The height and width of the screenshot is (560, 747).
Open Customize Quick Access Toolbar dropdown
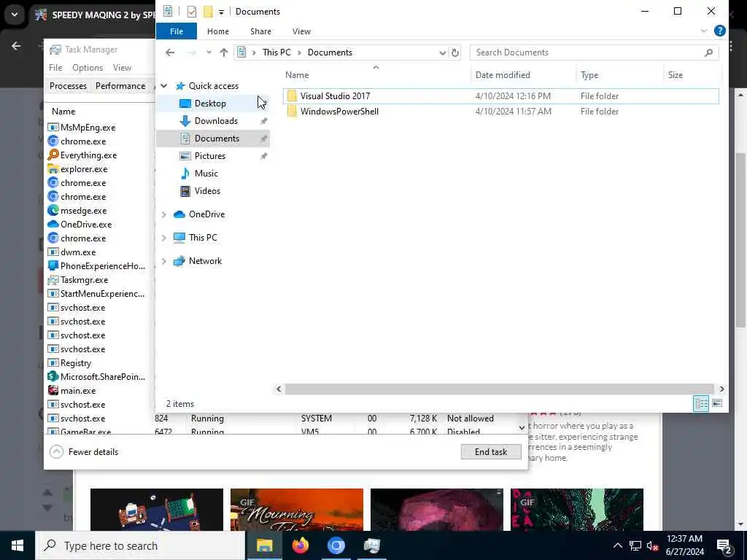pyautogui.click(x=221, y=12)
